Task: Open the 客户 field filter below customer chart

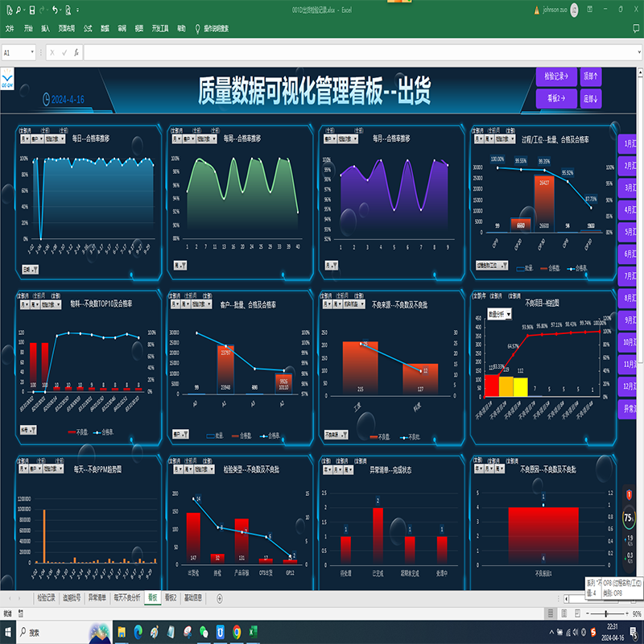Action: point(180,434)
